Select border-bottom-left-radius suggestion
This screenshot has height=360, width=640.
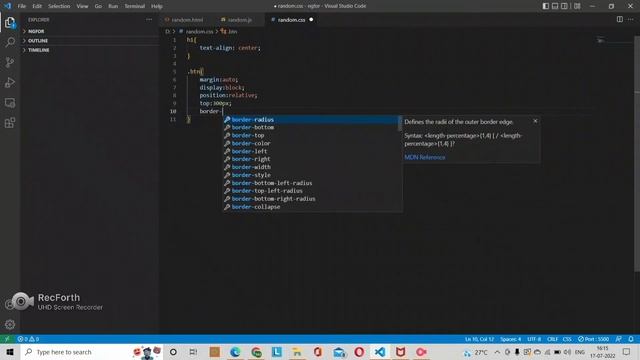pos(311,183)
